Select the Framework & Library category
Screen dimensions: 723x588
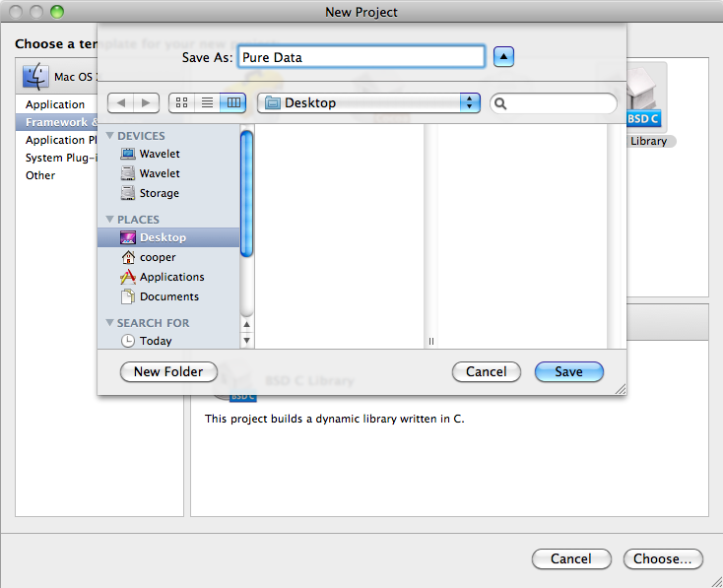(x=57, y=122)
